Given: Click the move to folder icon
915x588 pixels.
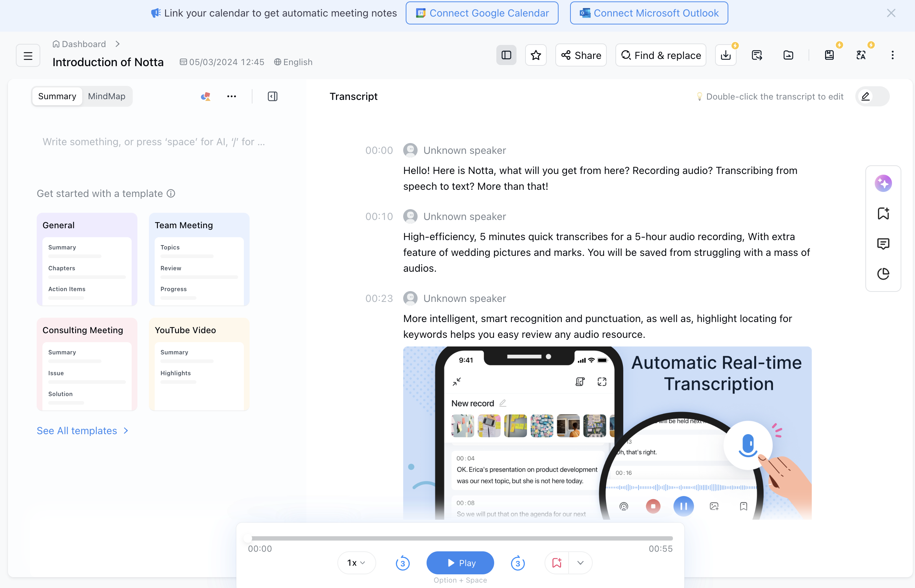Looking at the screenshot, I should pyautogui.click(x=788, y=55).
